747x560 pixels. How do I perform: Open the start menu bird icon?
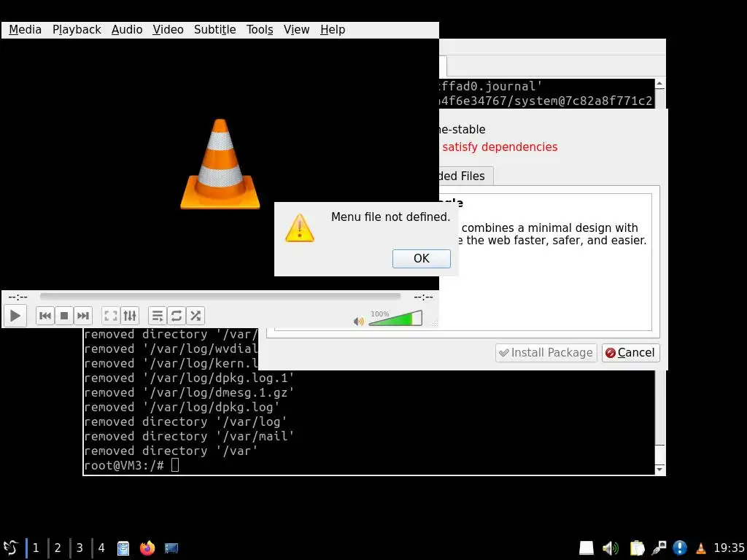10,548
